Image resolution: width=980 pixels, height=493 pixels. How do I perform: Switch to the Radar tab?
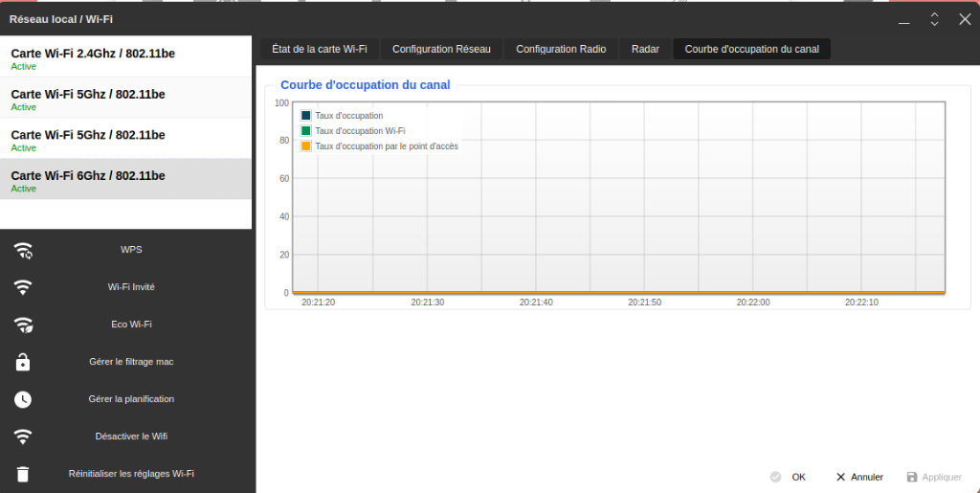point(645,49)
